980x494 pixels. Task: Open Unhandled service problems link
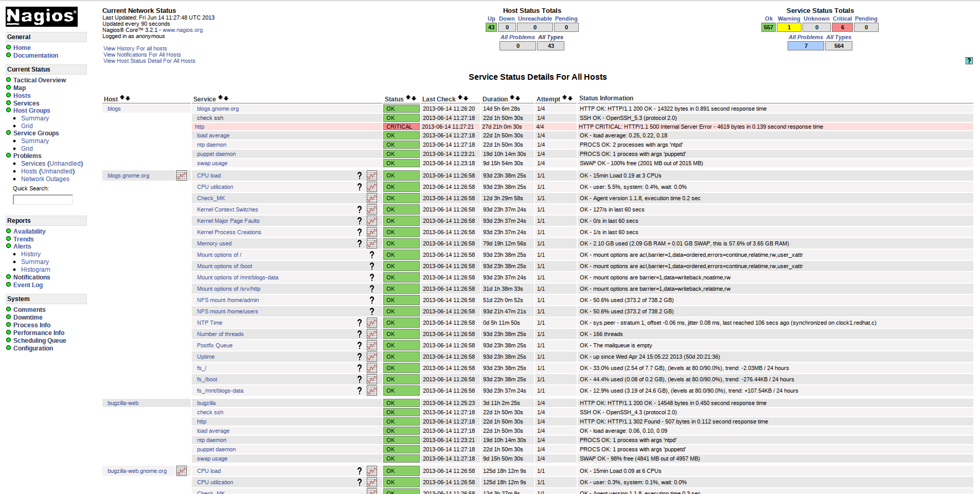66,164
